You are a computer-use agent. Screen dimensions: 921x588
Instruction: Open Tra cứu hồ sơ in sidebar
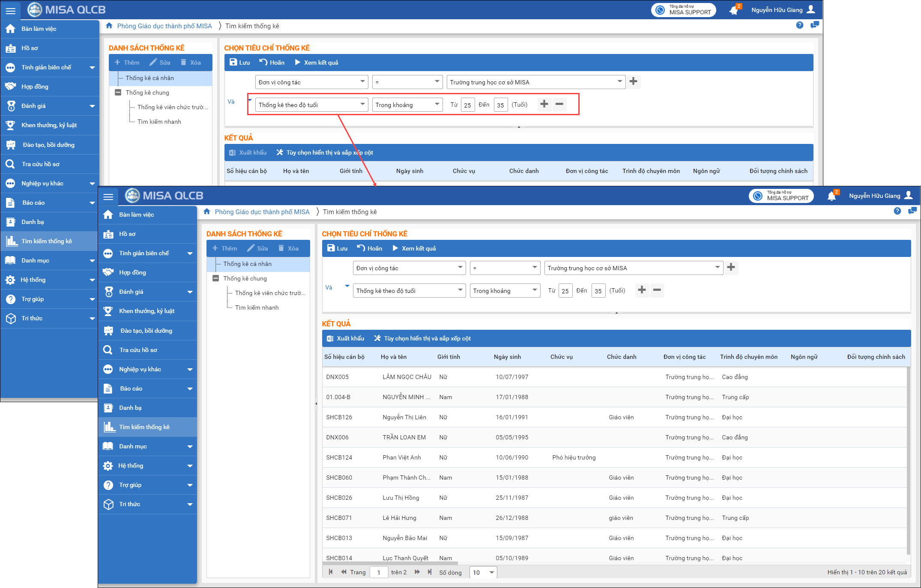click(x=138, y=350)
